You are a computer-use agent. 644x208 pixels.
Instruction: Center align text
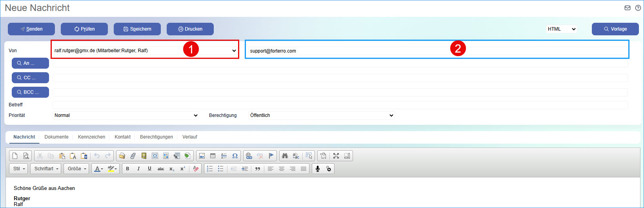tap(282, 169)
